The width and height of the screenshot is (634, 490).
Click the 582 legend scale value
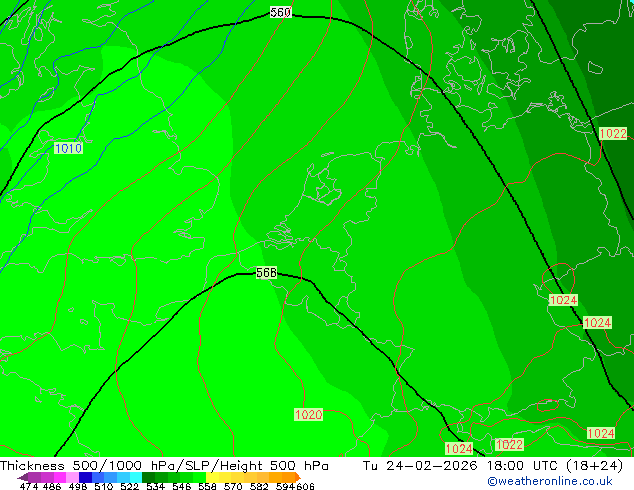click(x=259, y=486)
